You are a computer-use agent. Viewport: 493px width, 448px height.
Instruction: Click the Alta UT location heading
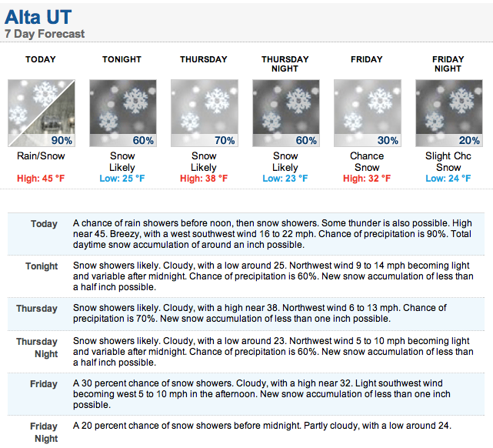(38, 17)
